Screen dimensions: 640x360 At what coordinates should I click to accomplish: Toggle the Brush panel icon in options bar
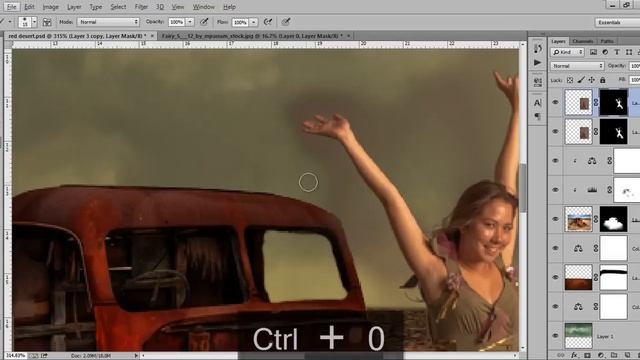pyautogui.click(x=47, y=22)
